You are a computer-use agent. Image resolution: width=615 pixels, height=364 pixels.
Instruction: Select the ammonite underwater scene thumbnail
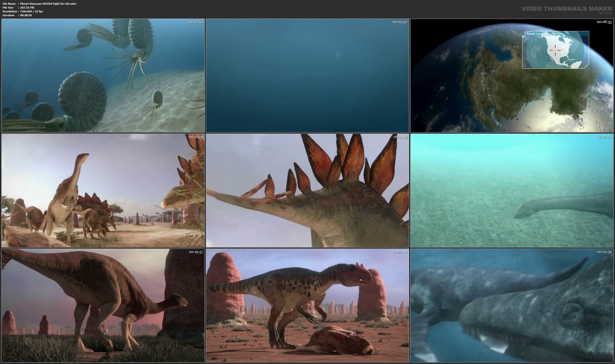coord(103,75)
